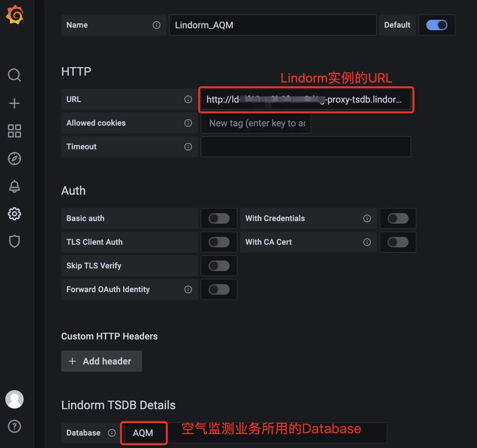
Task: Focus the Name input with Lindorm_AQM
Action: click(x=273, y=25)
